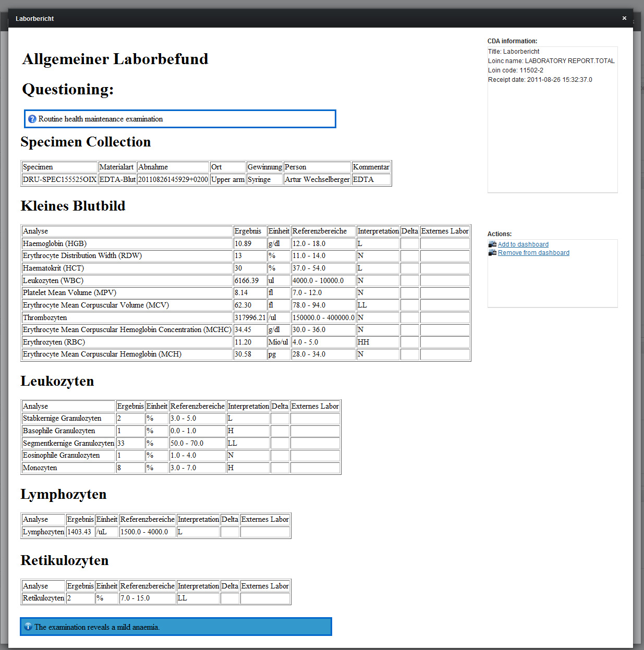Select the Routine health maintenance examination box
Viewport: 644px width, 650px height.
coord(180,119)
